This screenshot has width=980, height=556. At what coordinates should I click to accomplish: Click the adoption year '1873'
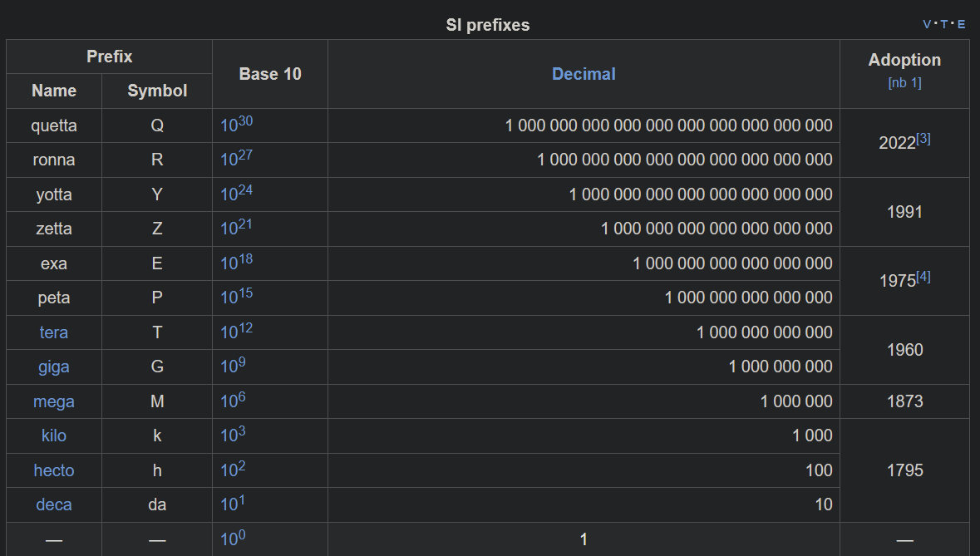[904, 401]
